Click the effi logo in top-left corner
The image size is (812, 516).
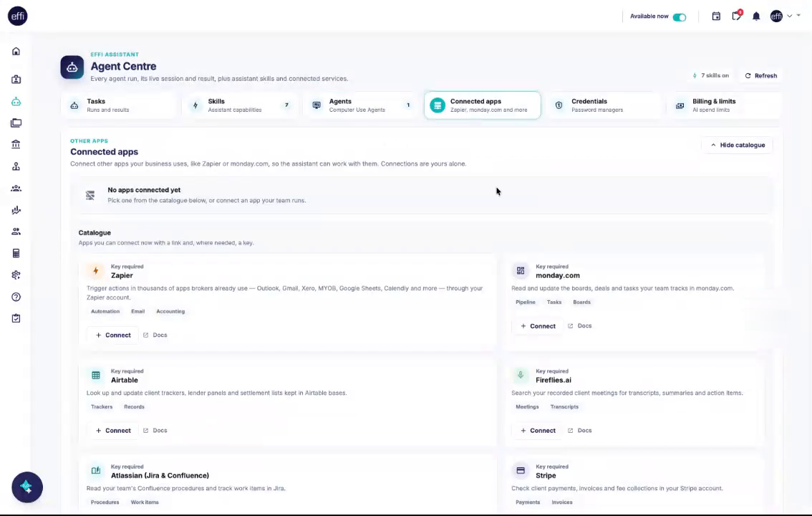[18, 16]
